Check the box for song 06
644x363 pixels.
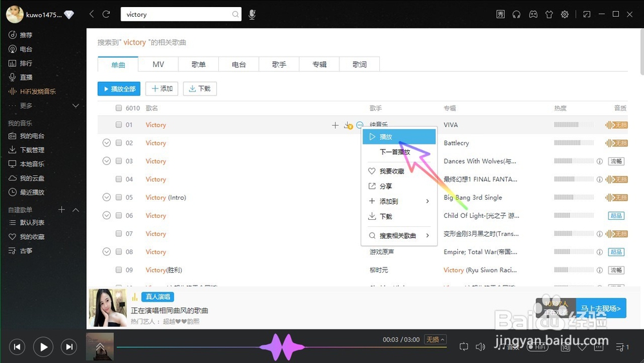coord(118,215)
